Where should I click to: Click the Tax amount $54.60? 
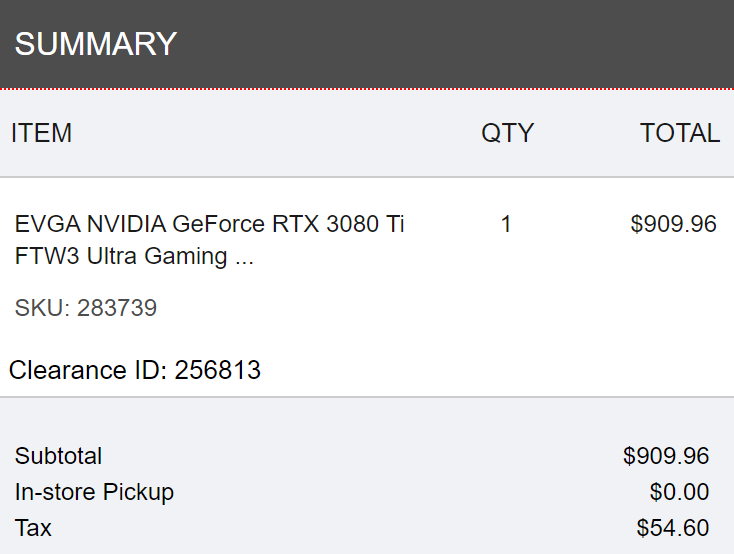(x=672, y=528)
